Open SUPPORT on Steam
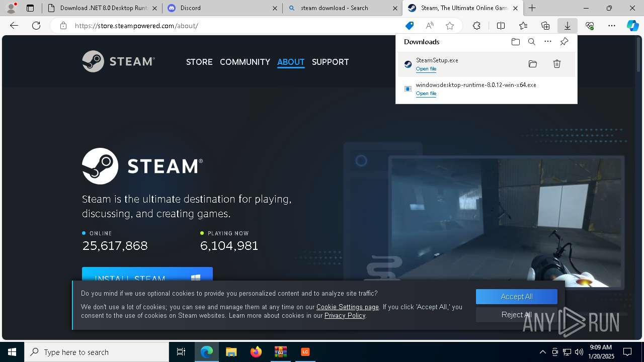The width and height of the screenshot is (644, 362). (330, 62)
